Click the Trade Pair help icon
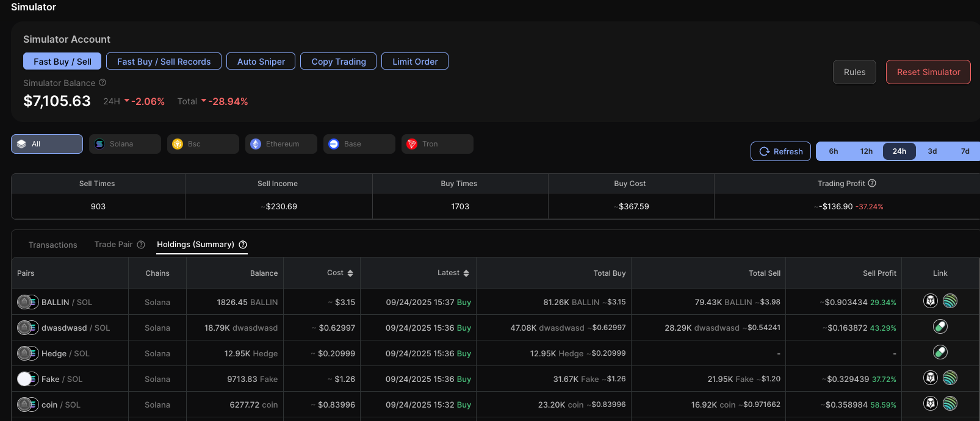Viewport: 980px width, 421px height. (141, 245)
